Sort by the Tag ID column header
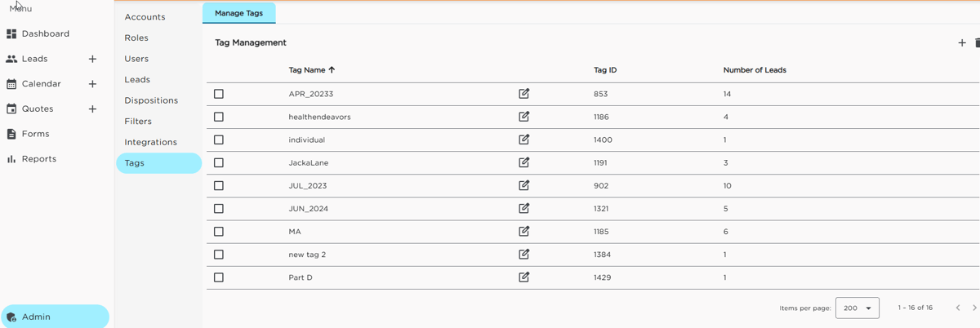Viewport: 980px width, 328px height. coord(605,70)
